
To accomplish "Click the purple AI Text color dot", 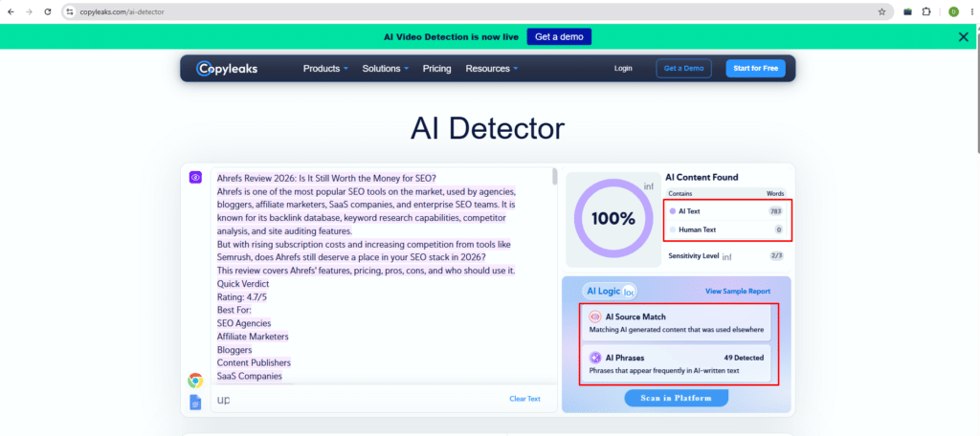I will (672, 211).
